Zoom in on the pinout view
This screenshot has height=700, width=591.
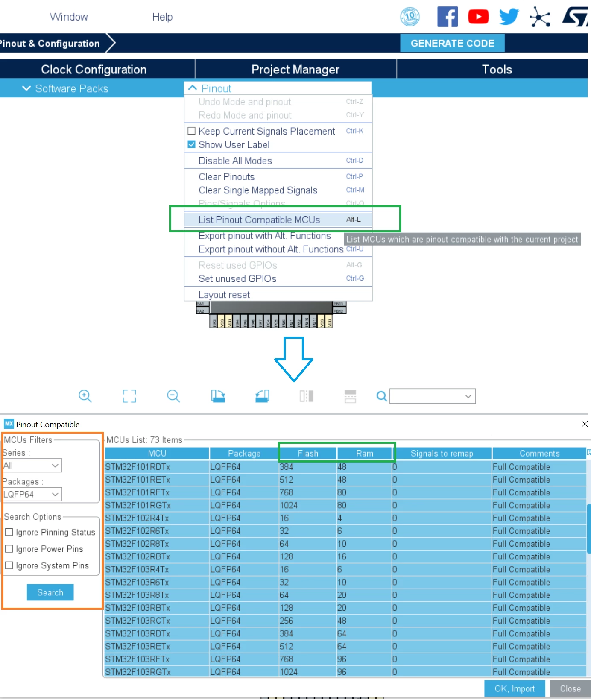point(85,396)
